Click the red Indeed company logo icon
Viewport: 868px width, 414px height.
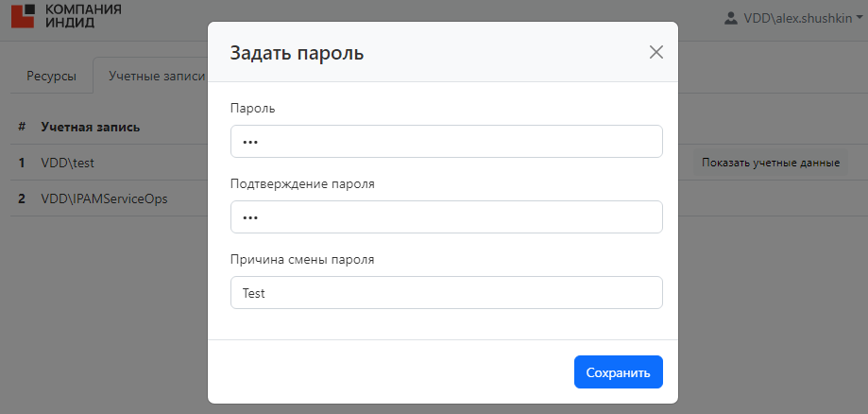point(23,15)
